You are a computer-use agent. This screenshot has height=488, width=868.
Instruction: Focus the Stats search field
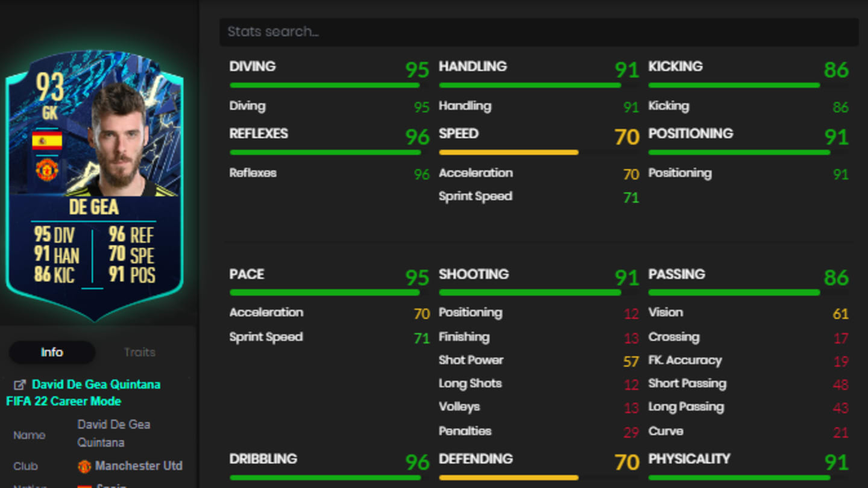point(538,32)
